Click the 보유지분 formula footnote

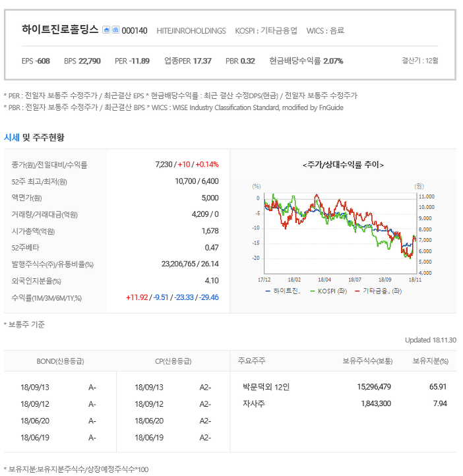click(77, 469)
